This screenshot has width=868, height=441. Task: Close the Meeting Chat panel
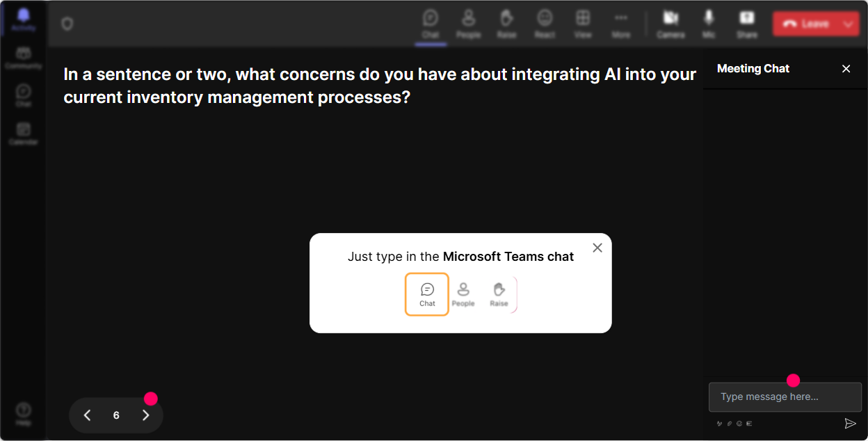click(846, 69)
